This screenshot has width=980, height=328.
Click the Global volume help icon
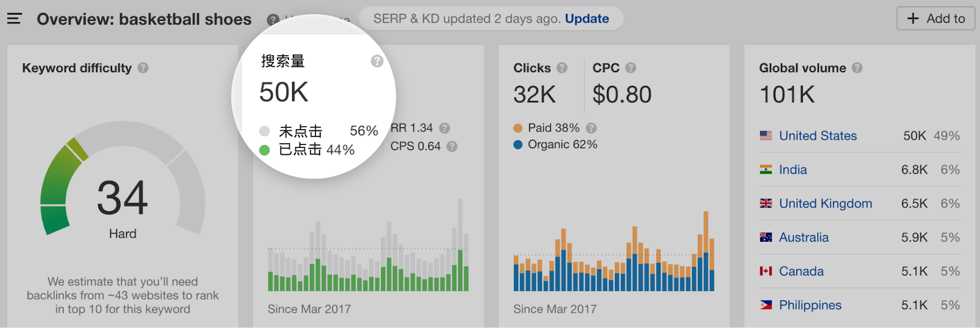(858, 68)
